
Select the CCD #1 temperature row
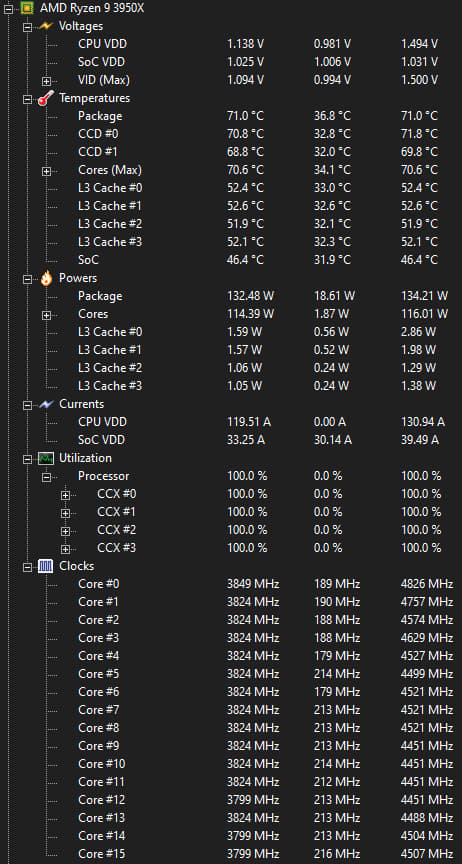[x=257, y=152]
